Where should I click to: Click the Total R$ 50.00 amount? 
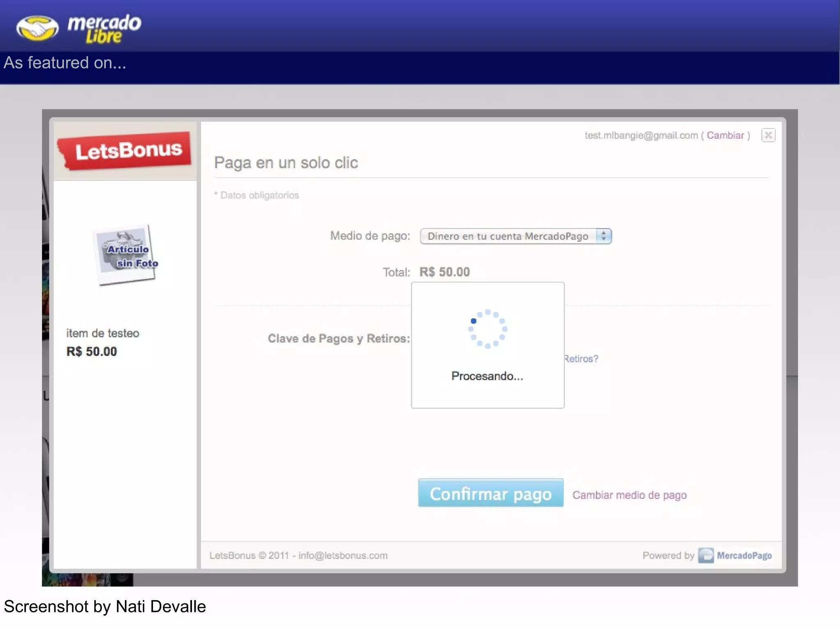click(445, 272)
